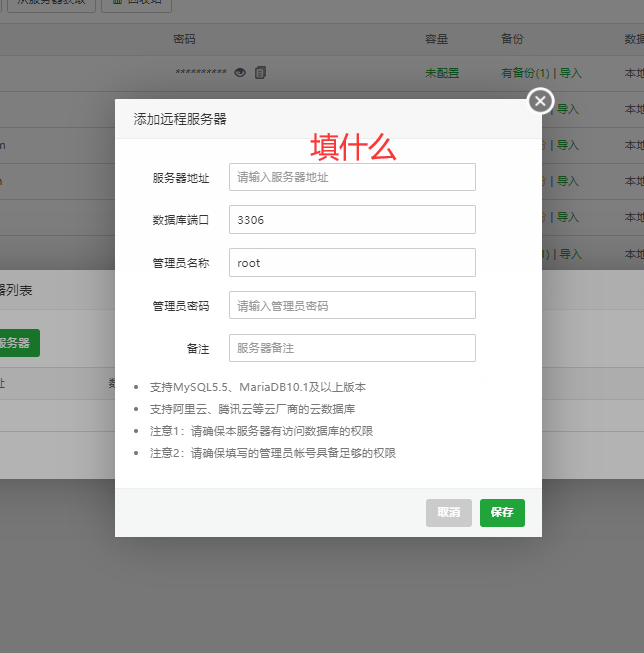Click the 未配置 capacity link
Screen dimensions: 644x653
(442, 73)
